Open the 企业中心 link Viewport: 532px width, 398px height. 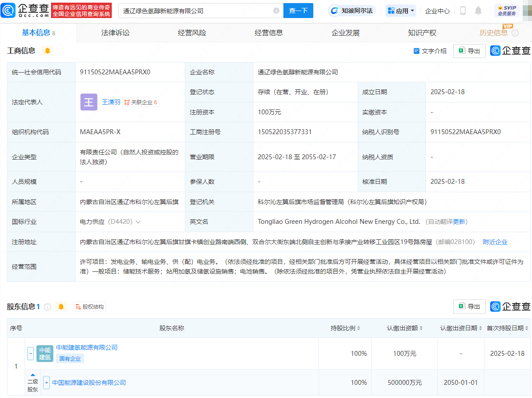[x=437, y=11]
